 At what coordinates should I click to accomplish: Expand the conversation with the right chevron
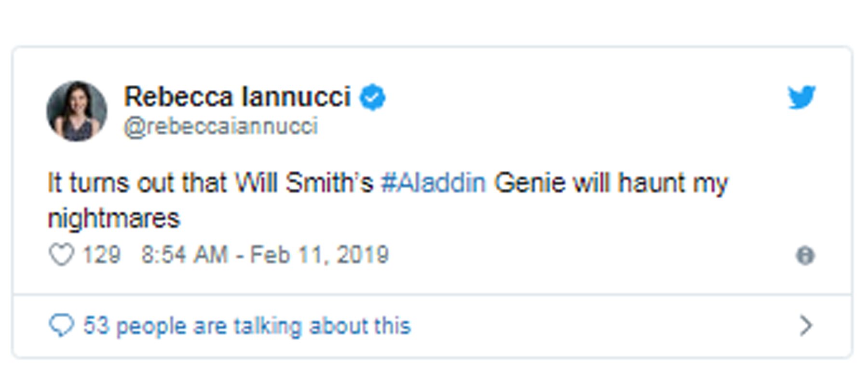point(805,326)
